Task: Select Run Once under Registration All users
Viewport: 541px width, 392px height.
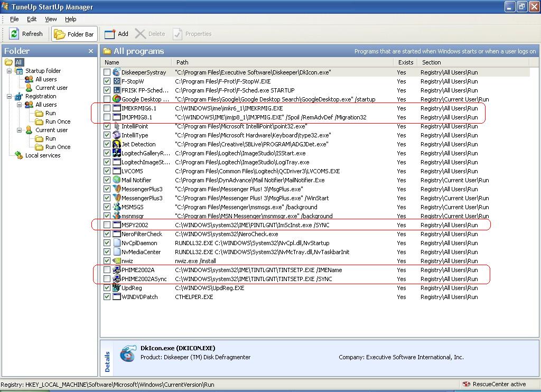Action: pyautogui.click(x=58, y=122)
